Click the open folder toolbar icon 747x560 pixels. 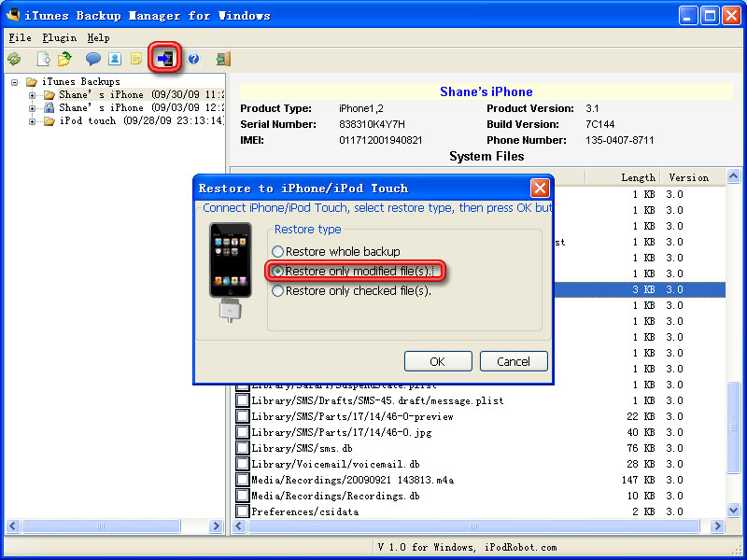click(x=64, y=59)
